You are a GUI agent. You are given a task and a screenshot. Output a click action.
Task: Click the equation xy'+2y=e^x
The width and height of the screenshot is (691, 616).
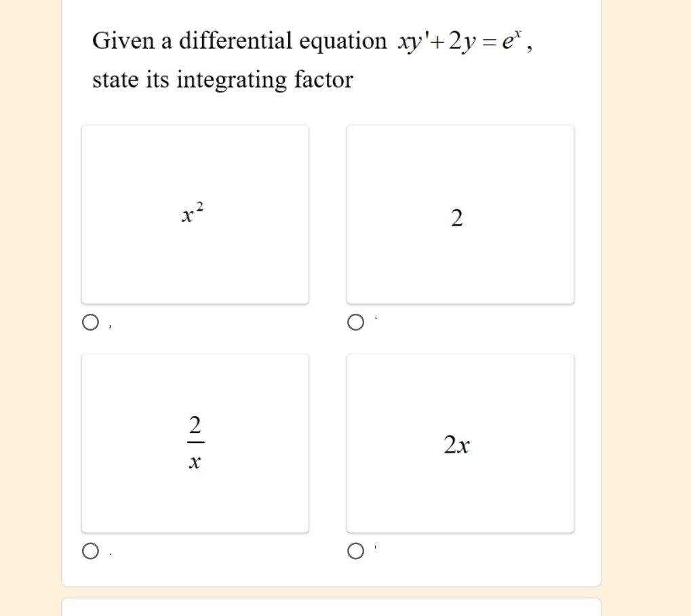pos(461,41)
